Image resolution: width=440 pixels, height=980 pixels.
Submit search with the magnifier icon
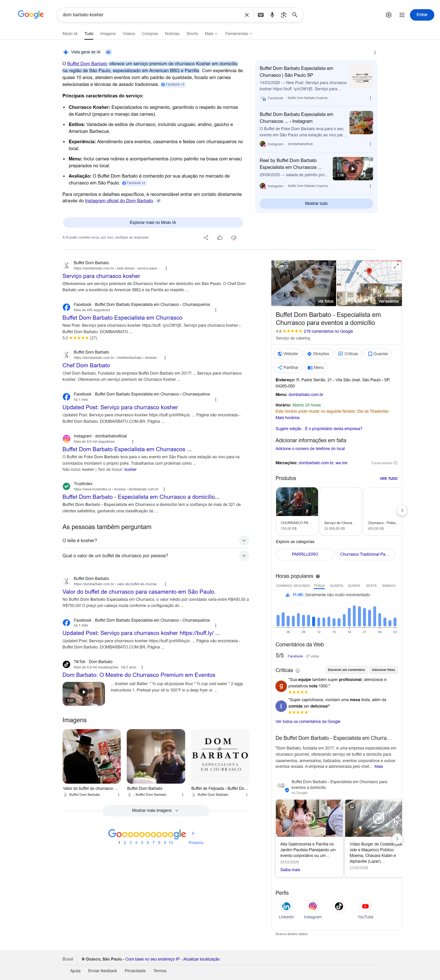pos(295,15)
